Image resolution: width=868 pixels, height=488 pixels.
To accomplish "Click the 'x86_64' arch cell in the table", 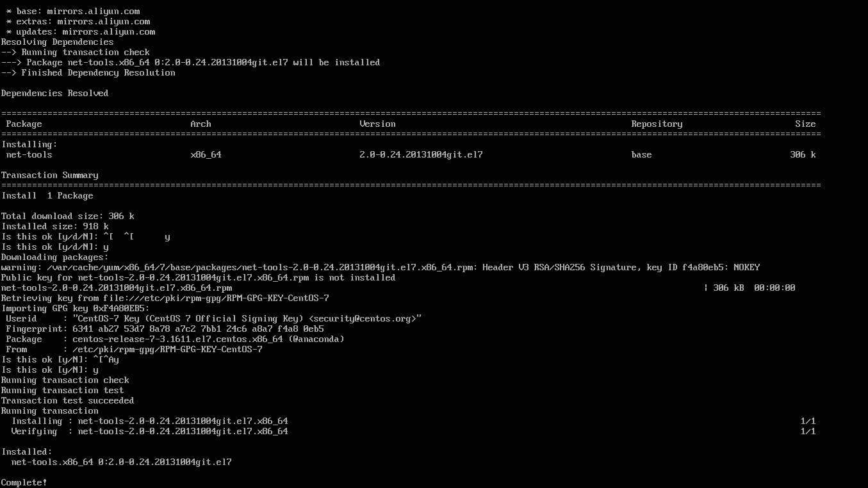I will [206, 154].
